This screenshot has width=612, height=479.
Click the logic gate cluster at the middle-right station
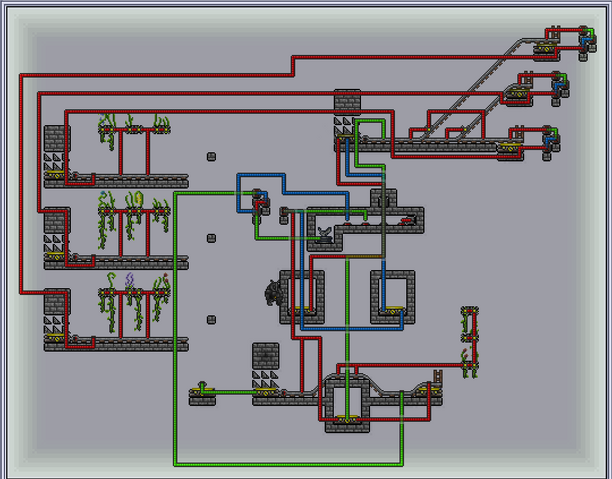point(560,88)
